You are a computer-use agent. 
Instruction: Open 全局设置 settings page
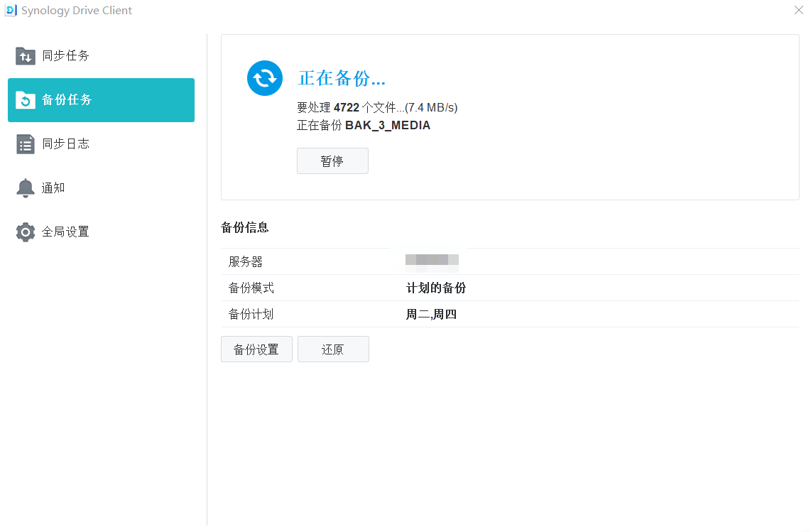102,232
